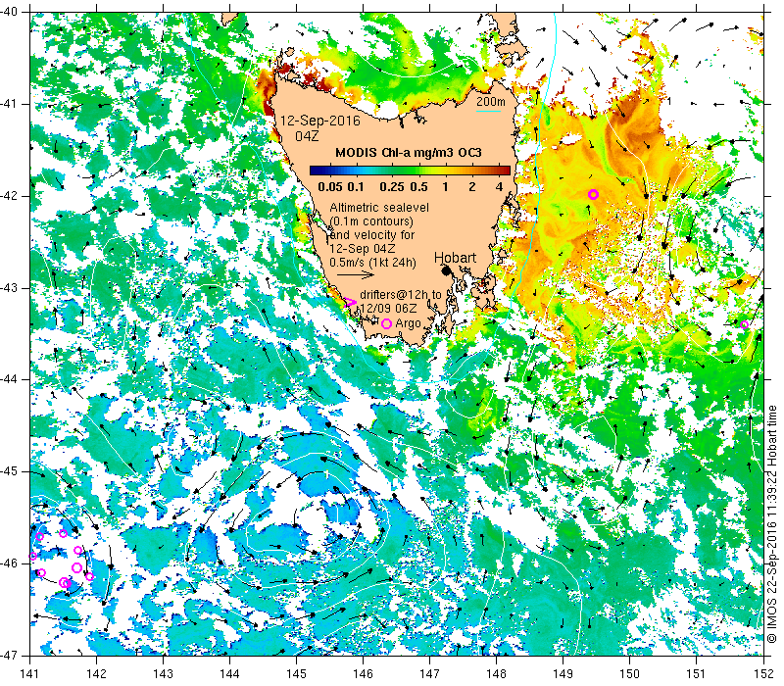Screen dimensions: 784x686
Task: Click the '200m' isobath legend label
Action: 491,102
